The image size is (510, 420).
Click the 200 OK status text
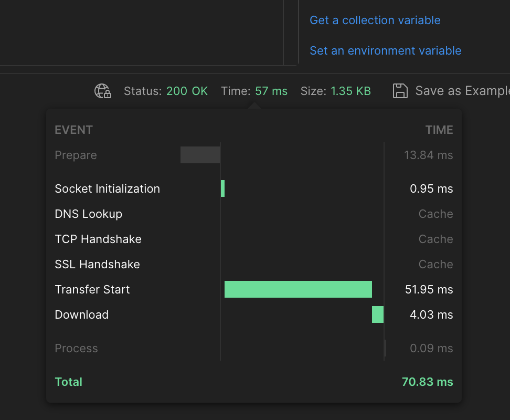187,91
